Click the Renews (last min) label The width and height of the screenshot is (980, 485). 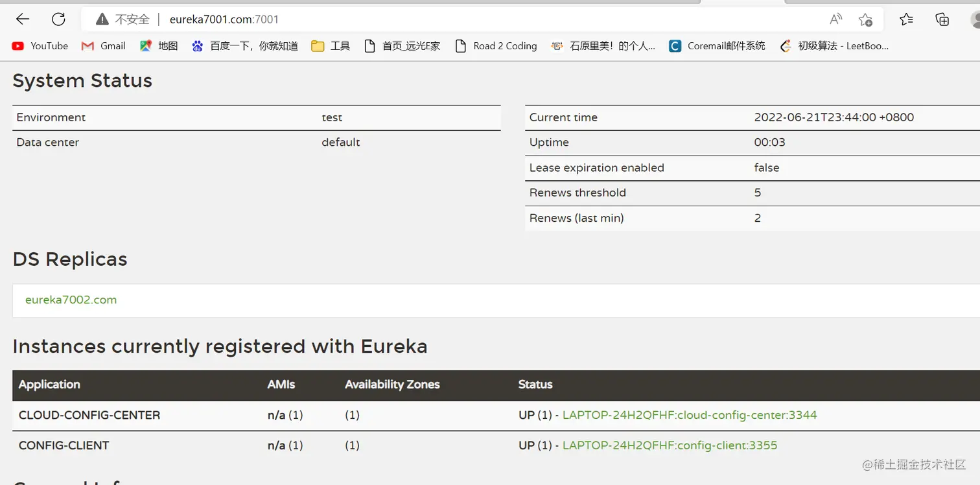point(577,218)
